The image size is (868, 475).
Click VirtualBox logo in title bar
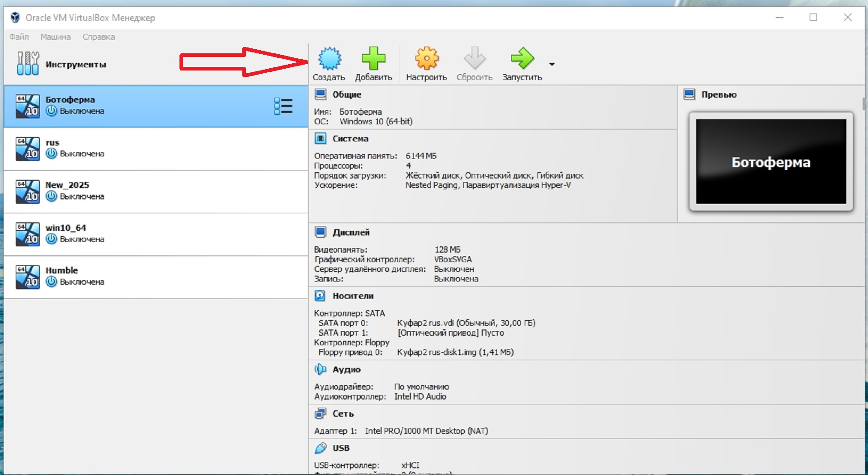[x=15, y=17]
